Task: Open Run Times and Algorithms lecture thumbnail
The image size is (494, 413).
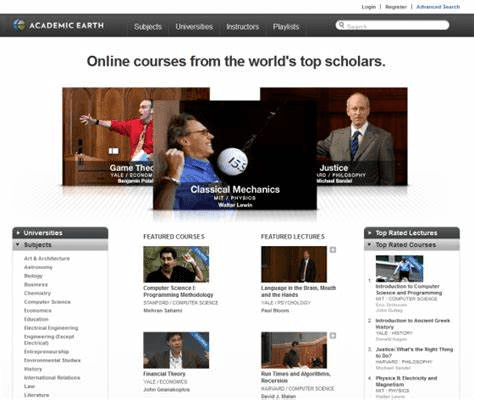Action: point(294,350)
